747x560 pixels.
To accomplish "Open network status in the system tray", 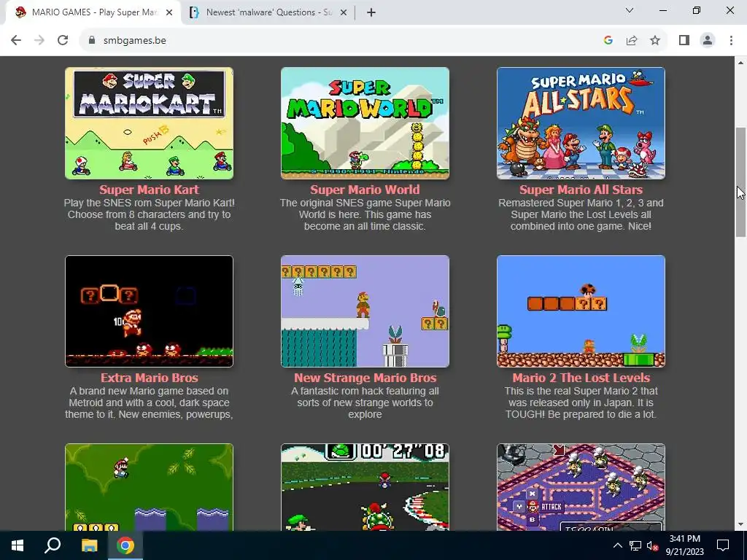I will pos(635,545).
